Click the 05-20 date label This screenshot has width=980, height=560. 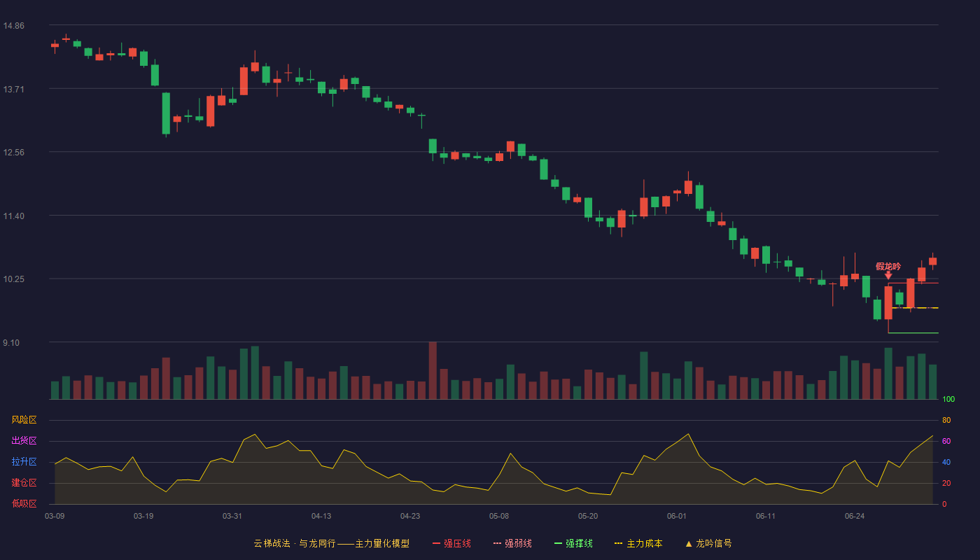point(588,516)
